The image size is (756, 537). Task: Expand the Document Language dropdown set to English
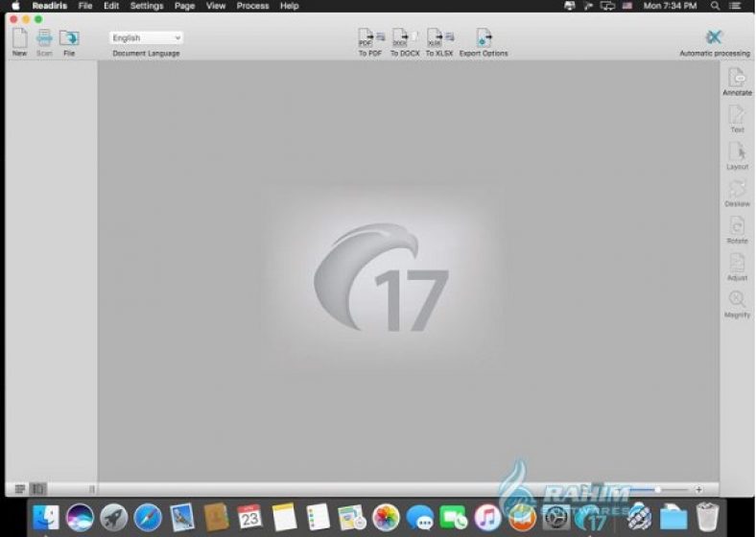pyautogui.click(x=146, y=37)
